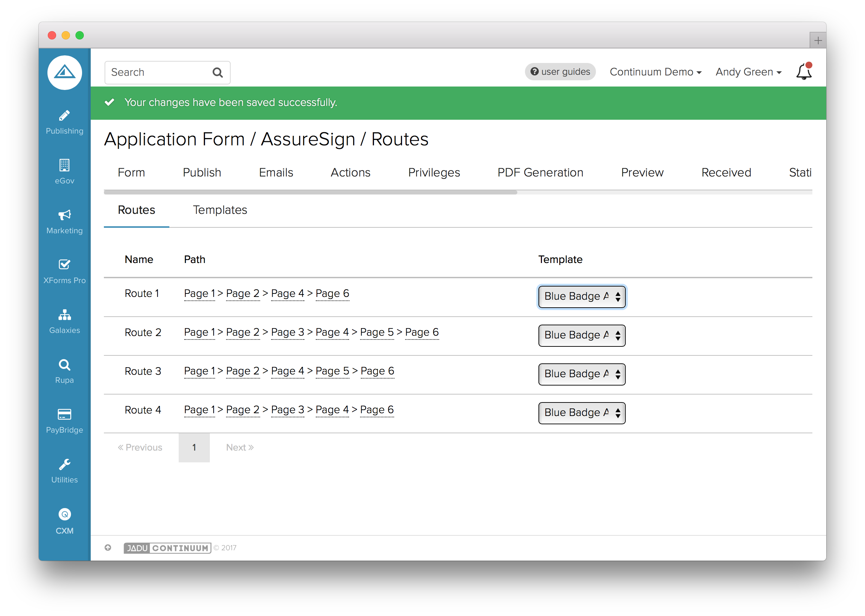Click the CXM icon in sidebar
This screenshot has height=616, width=865.
[x=64, y=514]
